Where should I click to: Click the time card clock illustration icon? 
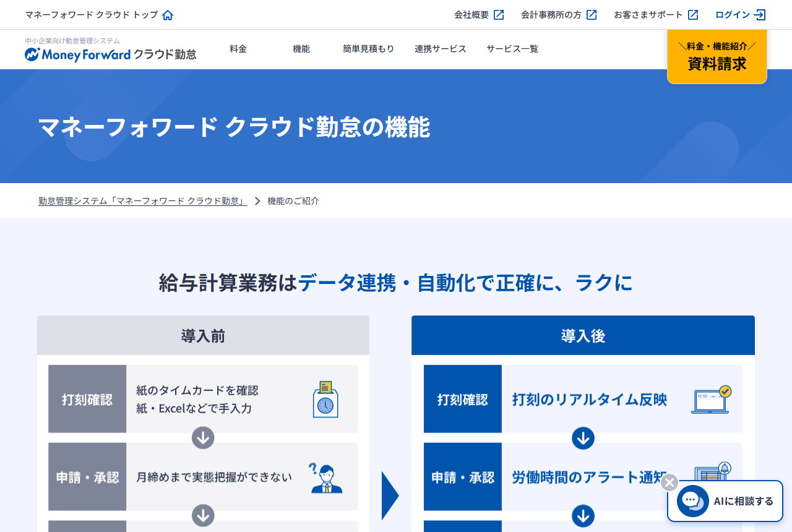coord(325,399)
